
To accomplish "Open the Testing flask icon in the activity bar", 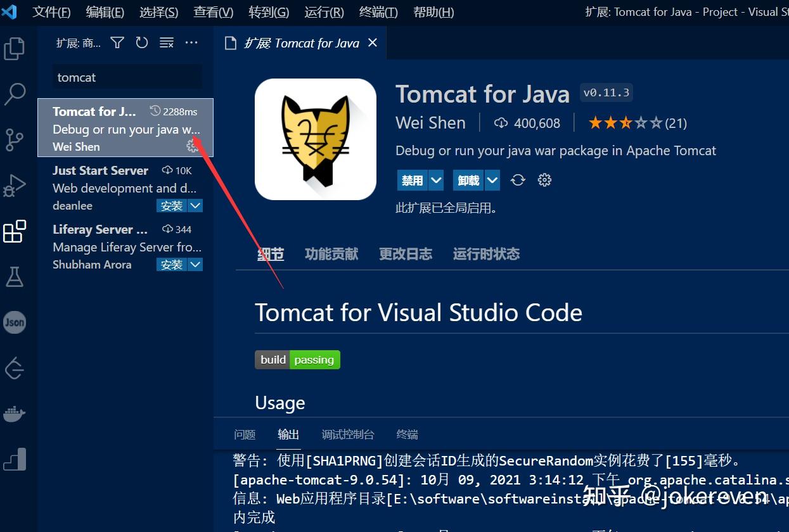I will click(14, 277).
